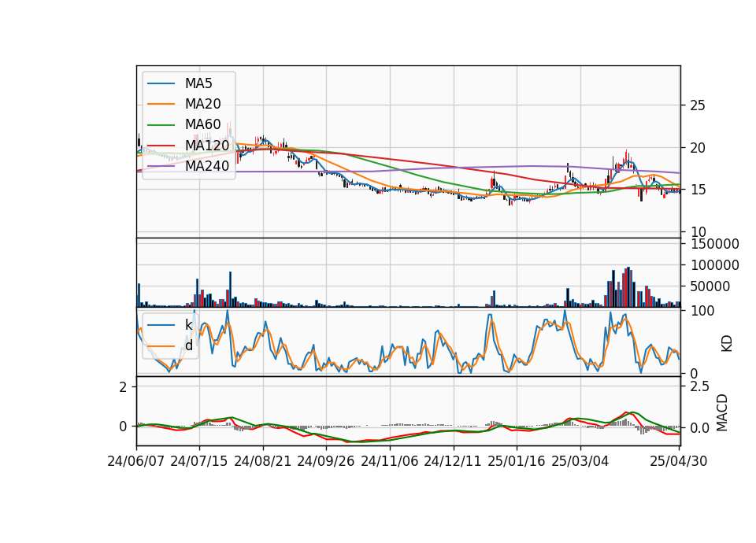756x543 pixels.
Task: Click the 25/03/04 date axis label
Action: click(580, 462)
